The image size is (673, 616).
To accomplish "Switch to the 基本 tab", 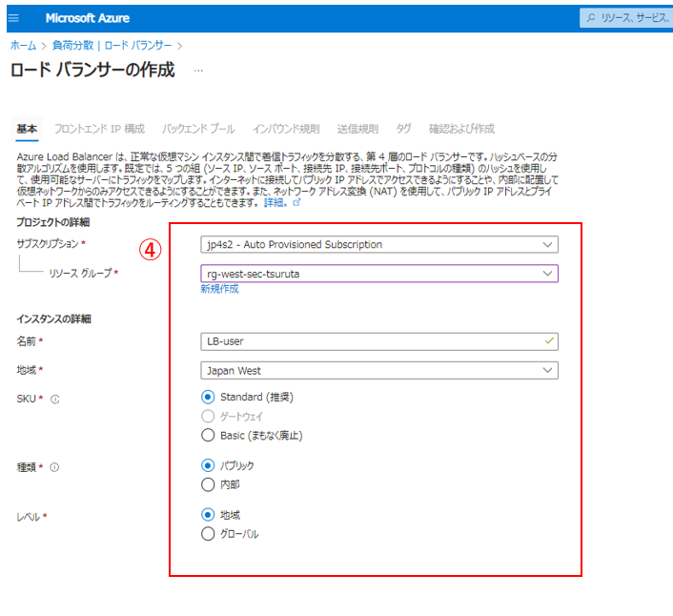I will click(x=27, y=129).
